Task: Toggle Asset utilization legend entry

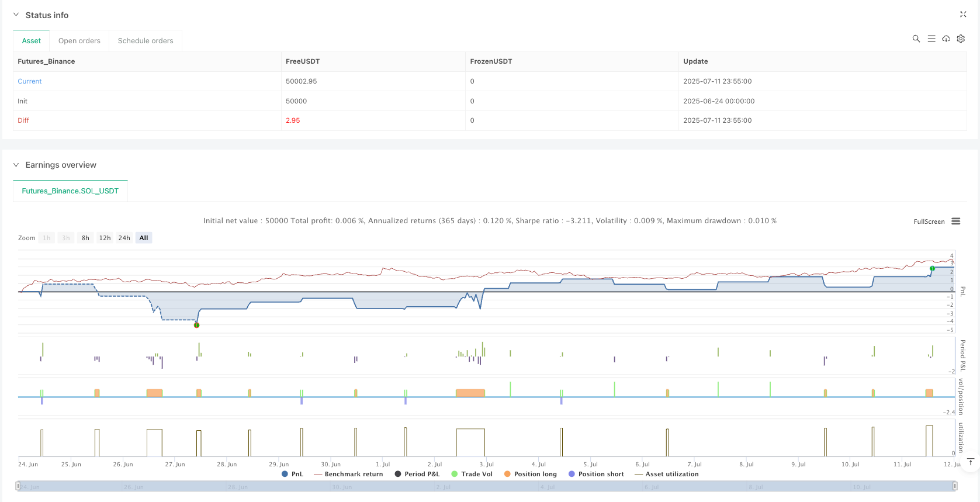Action: (x=666, y=474)
